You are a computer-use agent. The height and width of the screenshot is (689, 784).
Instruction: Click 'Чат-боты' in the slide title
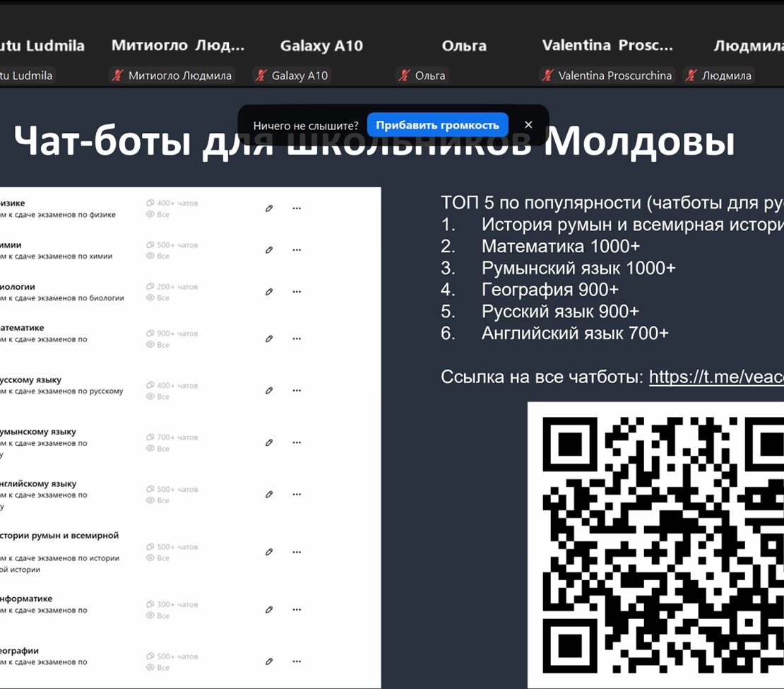pyautogui.click(x=102, y=141)
